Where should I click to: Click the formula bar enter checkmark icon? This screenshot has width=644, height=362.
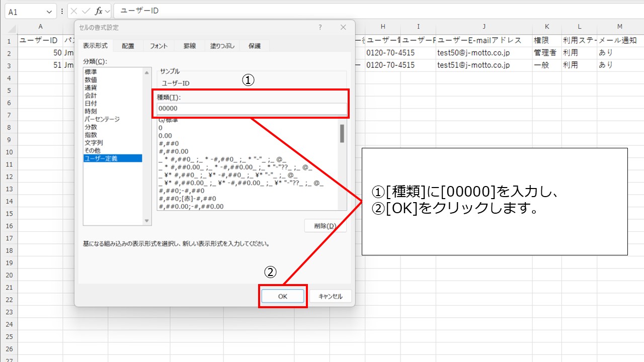[x=86, y=11]
